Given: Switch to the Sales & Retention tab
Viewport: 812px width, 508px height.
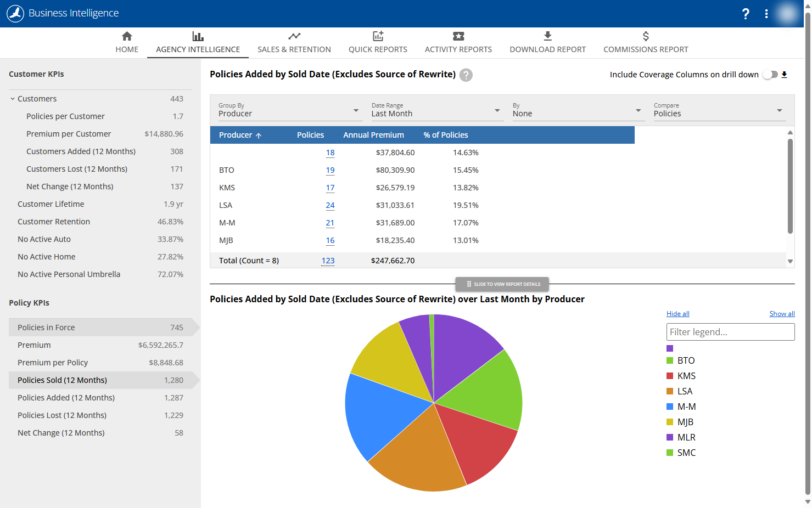Looking at the screenshot, I should point(294,43).
